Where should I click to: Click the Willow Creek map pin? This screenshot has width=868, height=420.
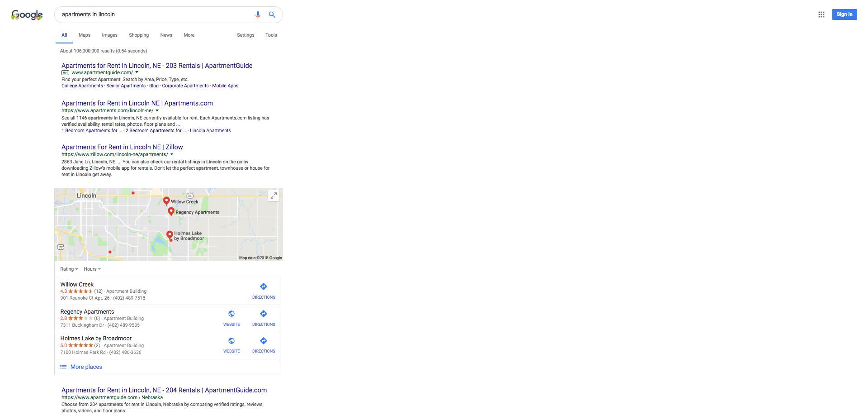[166, 201]
